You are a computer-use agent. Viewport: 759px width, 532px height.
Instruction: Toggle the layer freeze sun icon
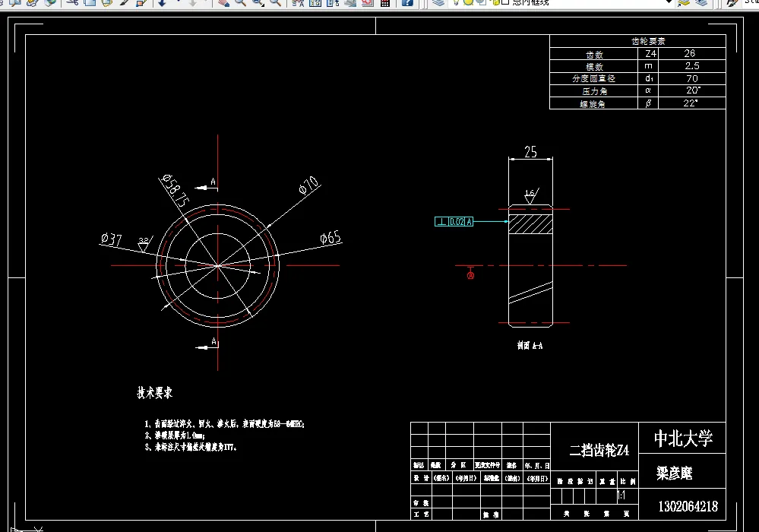click(468, 2)
